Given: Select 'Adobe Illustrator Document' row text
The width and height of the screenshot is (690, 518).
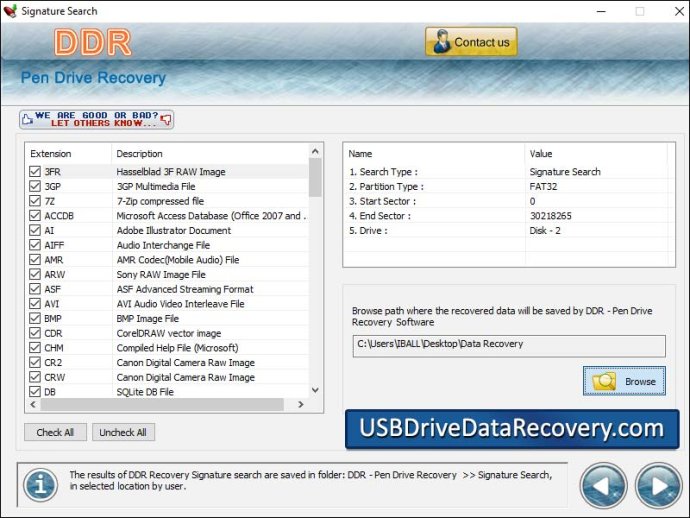Looking at the screenshot, I should click(x=173, y=230).
